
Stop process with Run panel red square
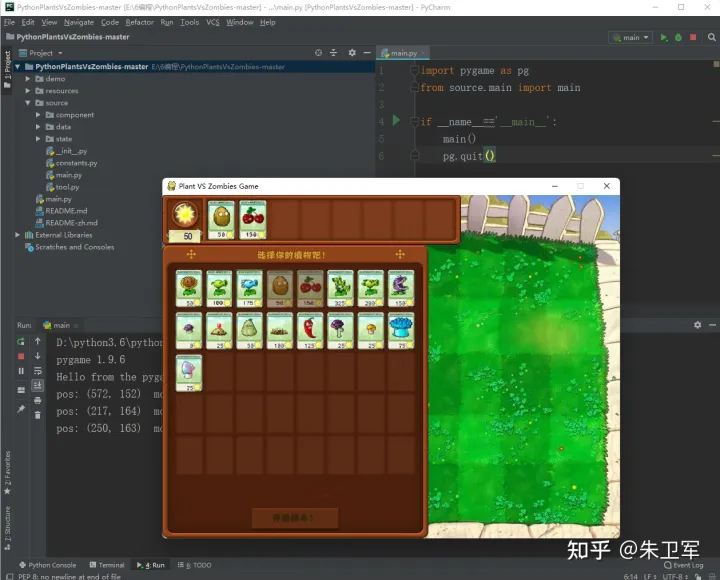[21, 356]
